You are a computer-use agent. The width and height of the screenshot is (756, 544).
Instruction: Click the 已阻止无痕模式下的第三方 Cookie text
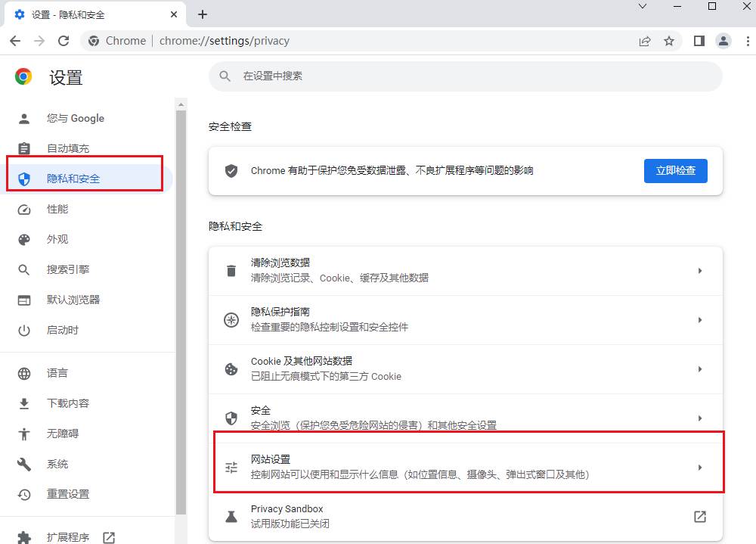click(326, 377)
